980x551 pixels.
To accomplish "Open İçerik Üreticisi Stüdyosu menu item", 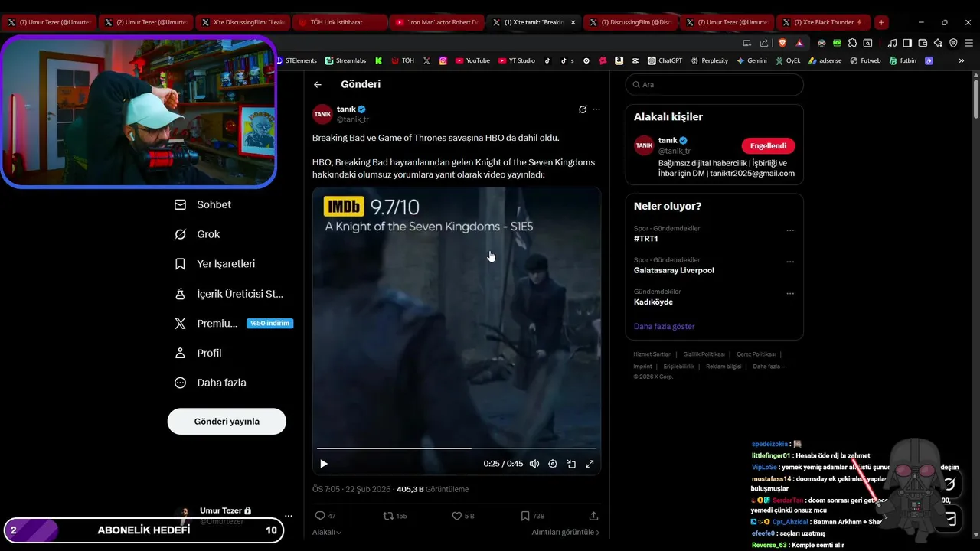I will click(229, 294).
